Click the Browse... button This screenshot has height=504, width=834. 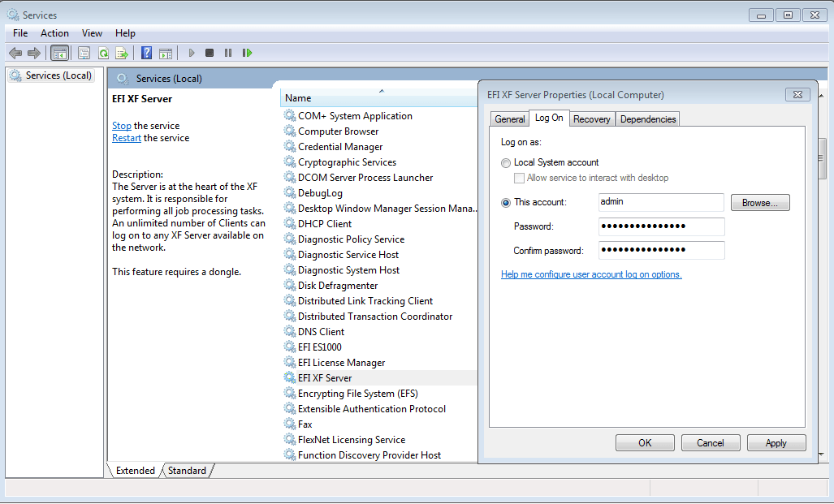click(760, 203)
